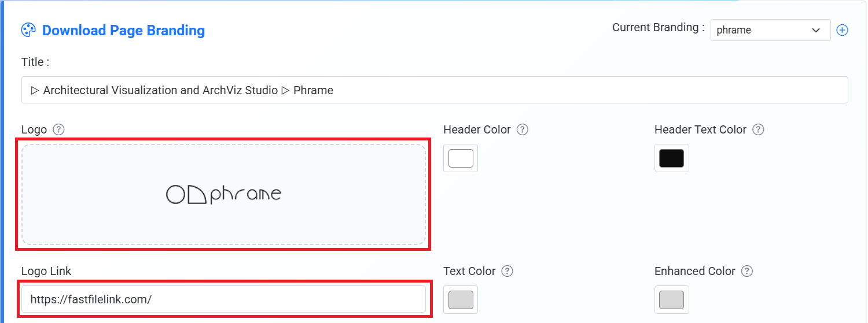
Task: Click the Current Branding label text
Action: pyautogui.click(x=658, y=27)
